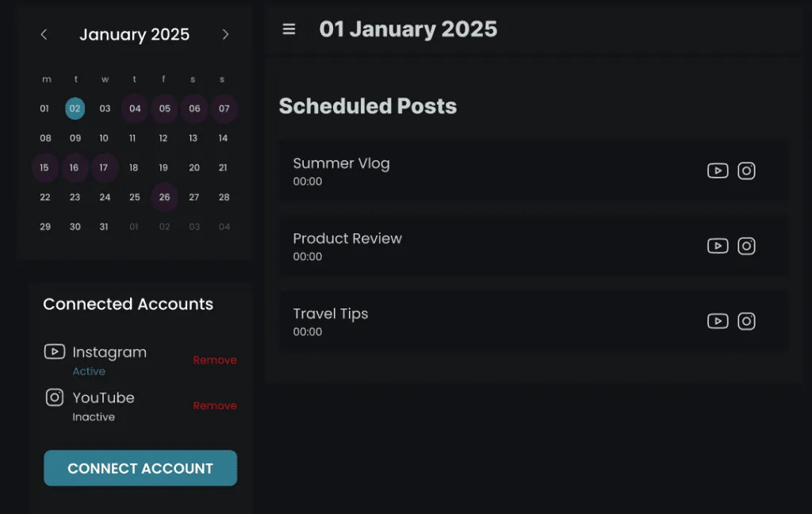This screenshot has height=514, width=812.
Task: Open the hamburger menu beside the date title
Action: 289,29
